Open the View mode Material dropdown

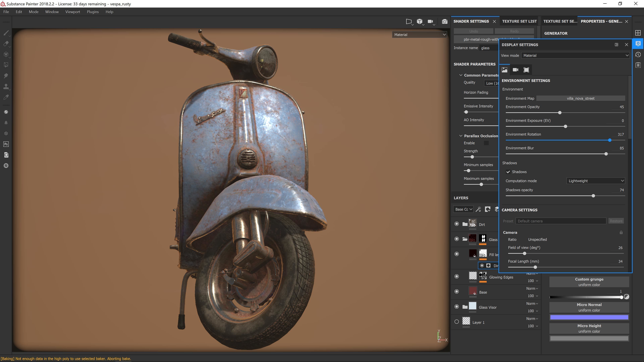tap(576, 55)
